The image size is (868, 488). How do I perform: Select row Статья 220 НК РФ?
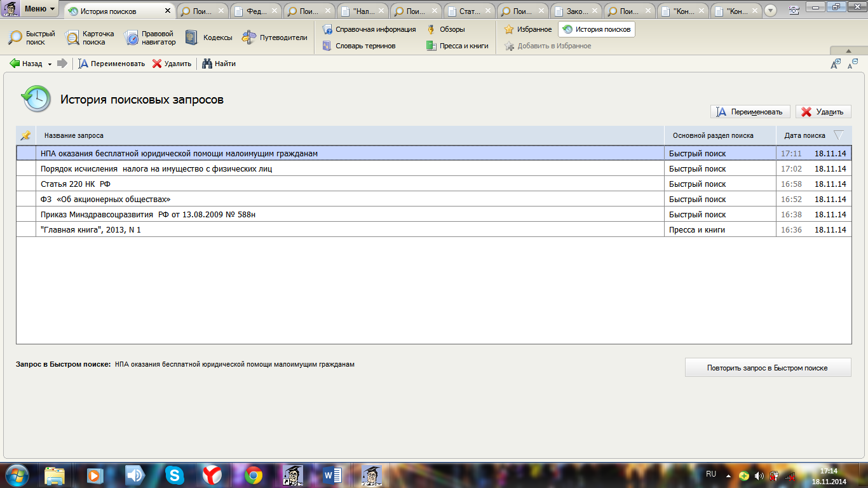tap(433, 184)
